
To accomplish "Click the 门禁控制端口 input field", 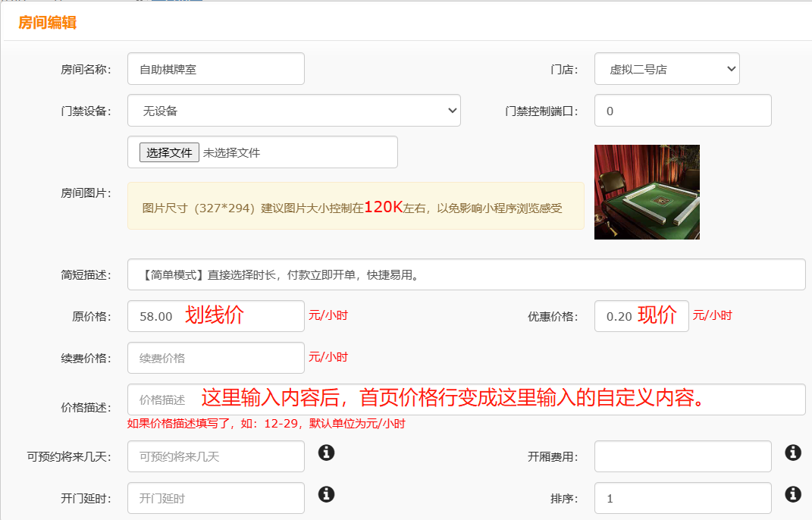I will click(x=683, y=111).
